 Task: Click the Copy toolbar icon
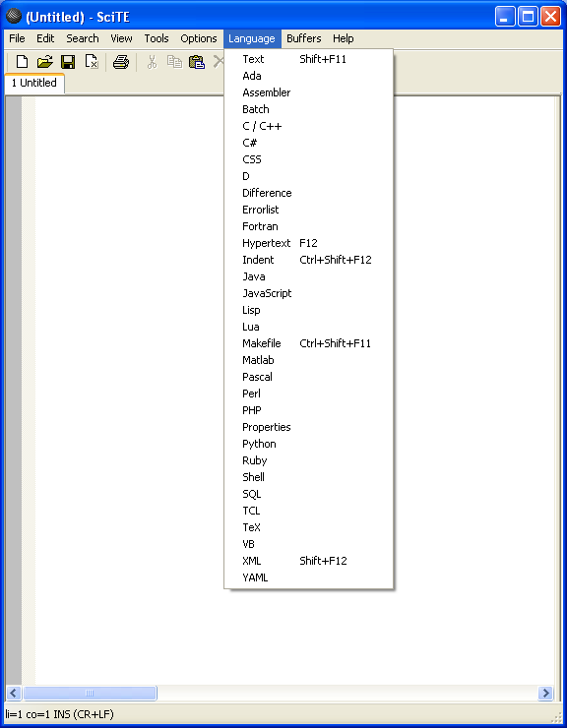click(174, 62)
